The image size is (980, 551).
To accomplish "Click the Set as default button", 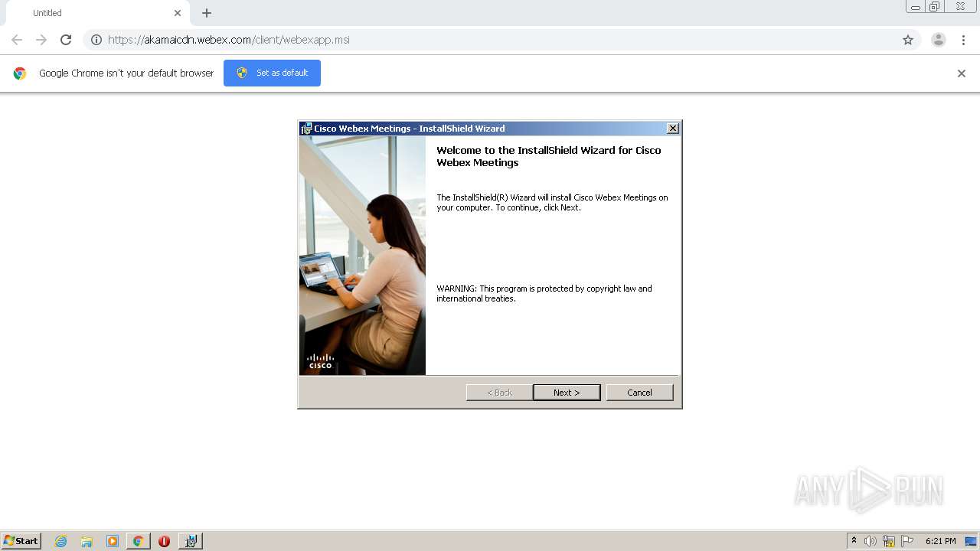I will tap(272, 73).
